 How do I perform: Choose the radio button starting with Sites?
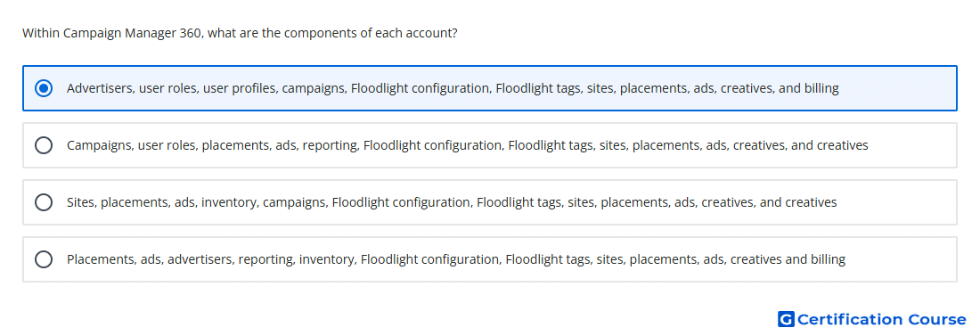pos(43,202)
